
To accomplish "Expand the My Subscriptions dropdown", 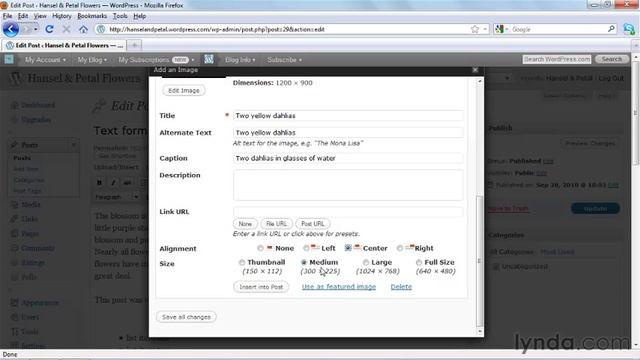I will click(x=156, y=60).
